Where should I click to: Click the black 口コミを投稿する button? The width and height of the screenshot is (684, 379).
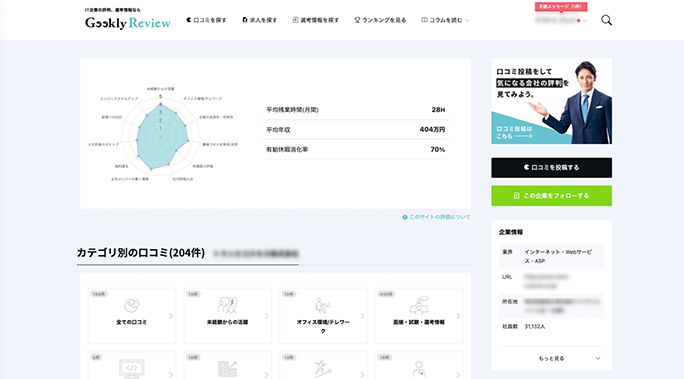point(551,167)
